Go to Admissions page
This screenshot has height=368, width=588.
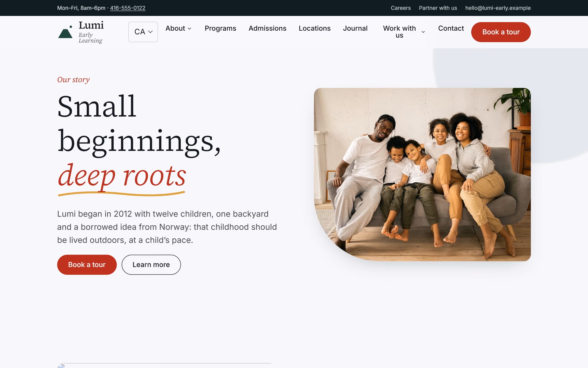tap(267, 28)
